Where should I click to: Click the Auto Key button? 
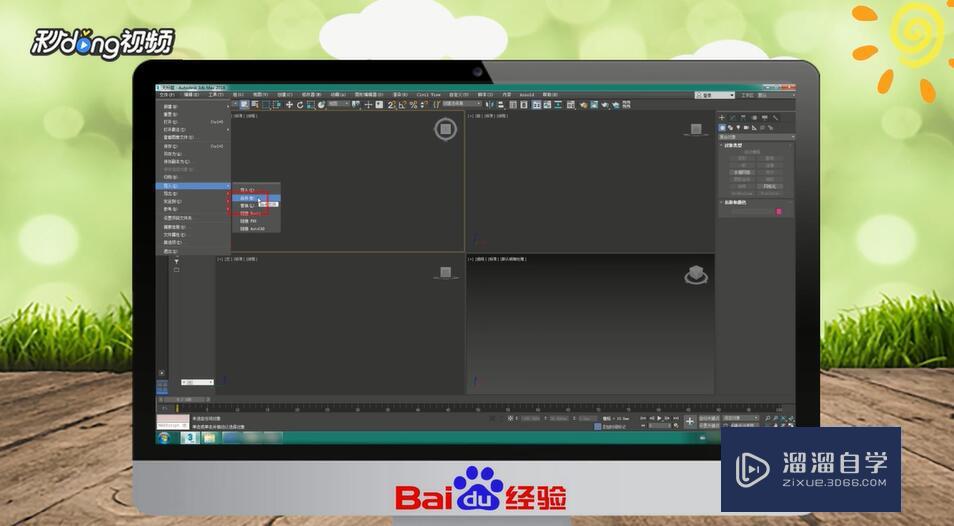click(x=709, y=418)
